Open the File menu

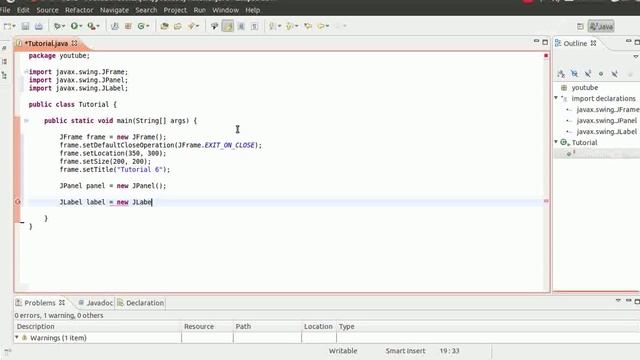[5, 10]
